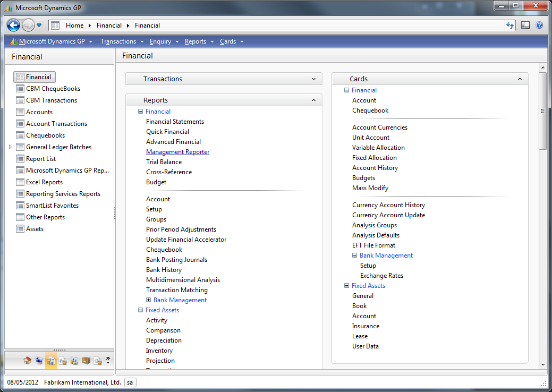This screenshot has width=552, height=392.
Task: Click the date 08/05/2012 in status bar
Action: pyautogui.click(x=22, y=382)
